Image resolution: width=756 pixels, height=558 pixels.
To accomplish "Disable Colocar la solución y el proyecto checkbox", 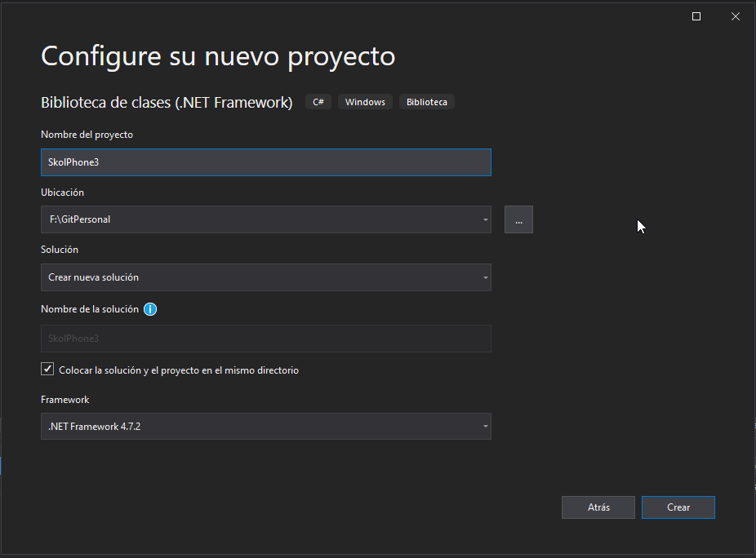I will 47,369.
